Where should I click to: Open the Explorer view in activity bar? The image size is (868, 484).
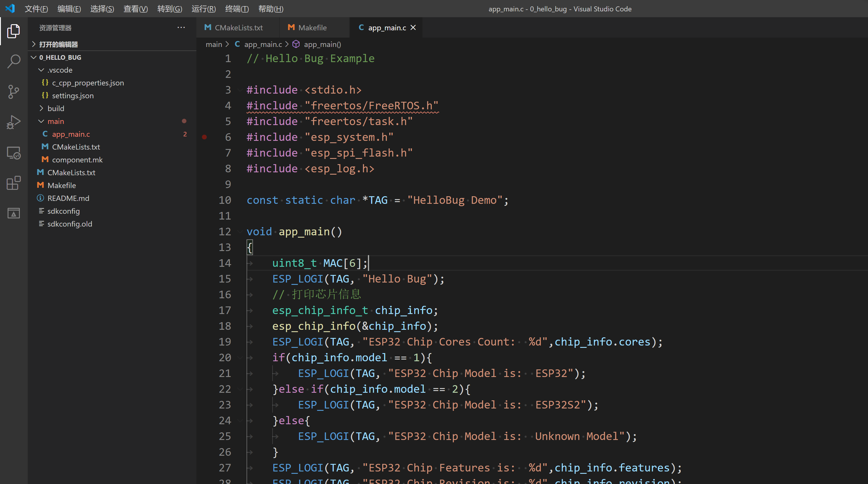coord(13,31)
